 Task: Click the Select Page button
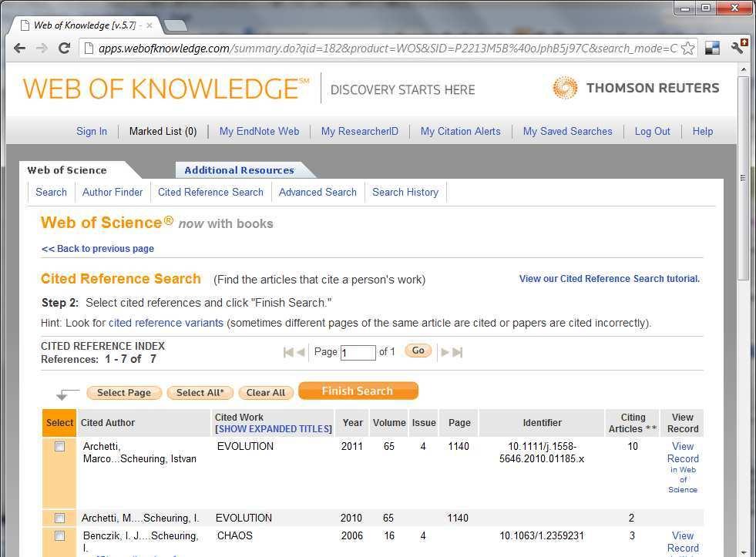click(x=124, y=393)
